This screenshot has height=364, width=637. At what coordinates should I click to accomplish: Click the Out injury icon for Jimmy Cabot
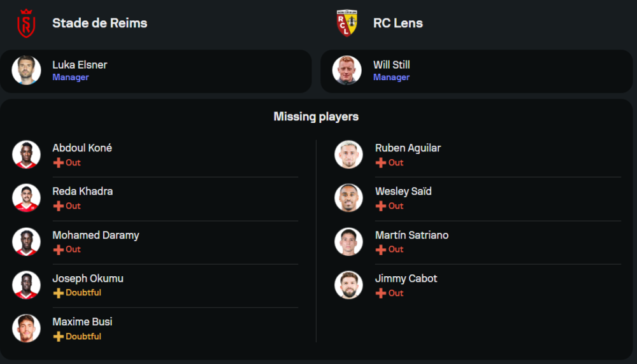[381, 293]
